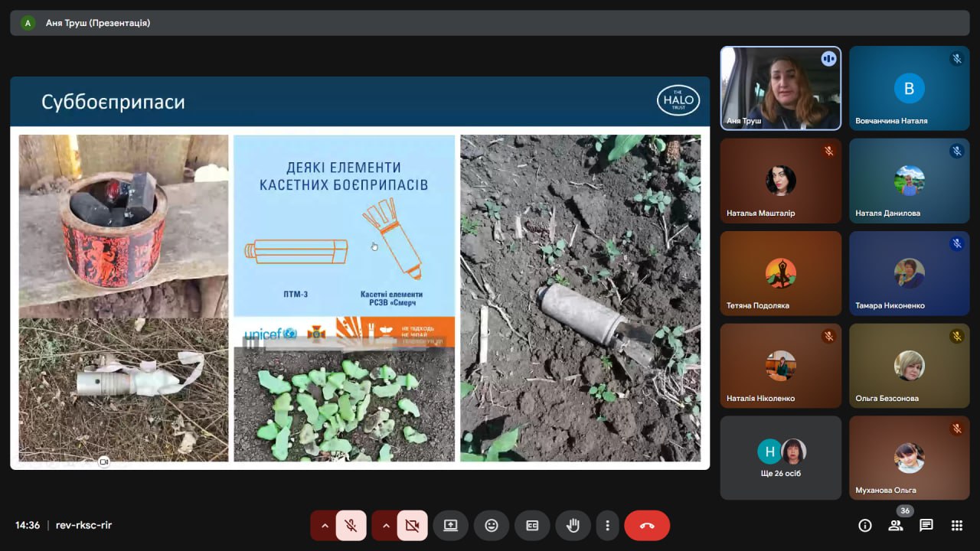
Task: Raise hand in the meeting
Action: point(573,526)
